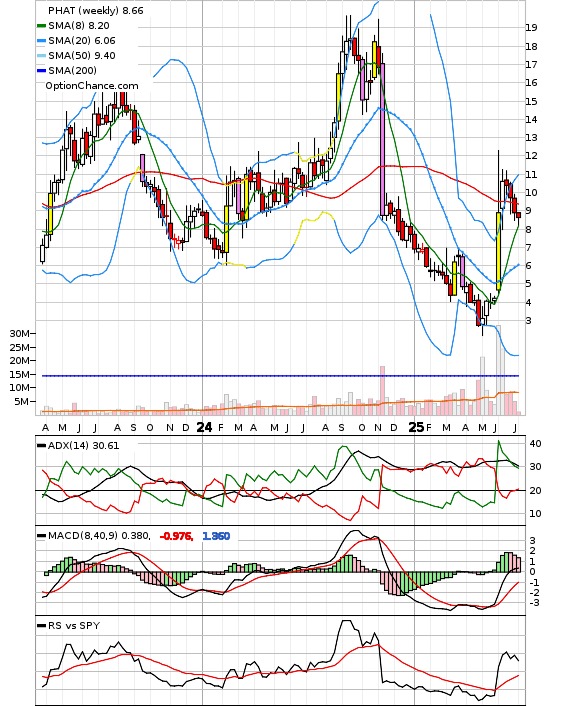The height and width of the screenshot is (706, 566).
Task: Click the black swatch beside ADX(14)
Action: pyautogui.click(x=41, y=446)
